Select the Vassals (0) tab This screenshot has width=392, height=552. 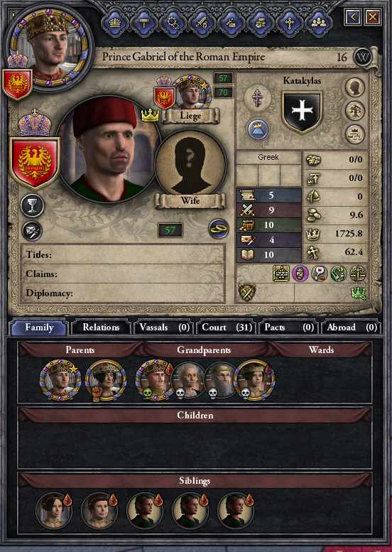pyautogui.click(x=164, y=328)
